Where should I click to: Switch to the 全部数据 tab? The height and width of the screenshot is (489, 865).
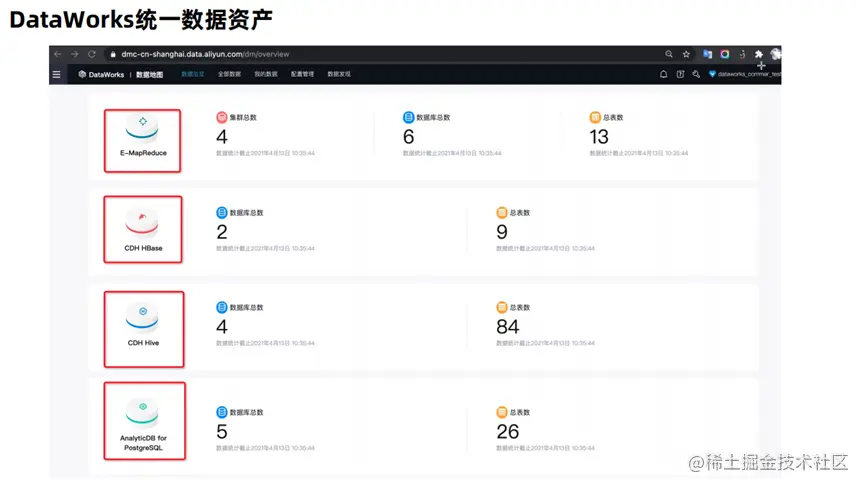point(229,74)
